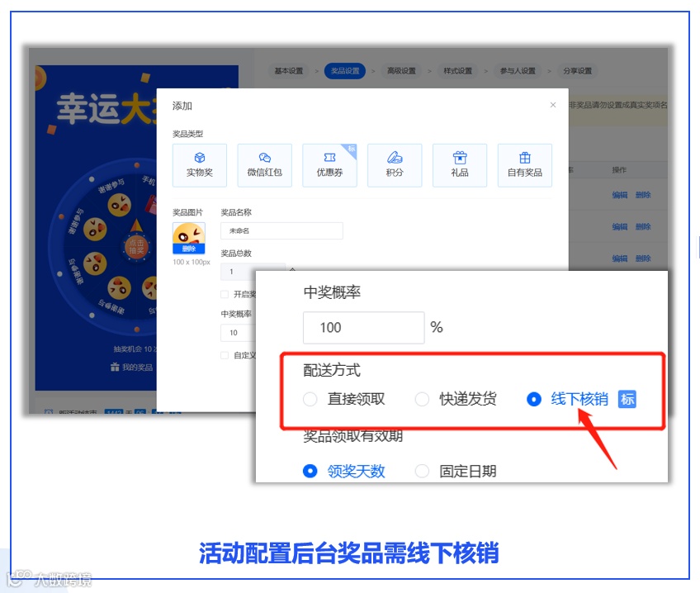Pick the 自有奖品 prize type
The width and height of the screenshot is (700, 593).
point(525,165)
